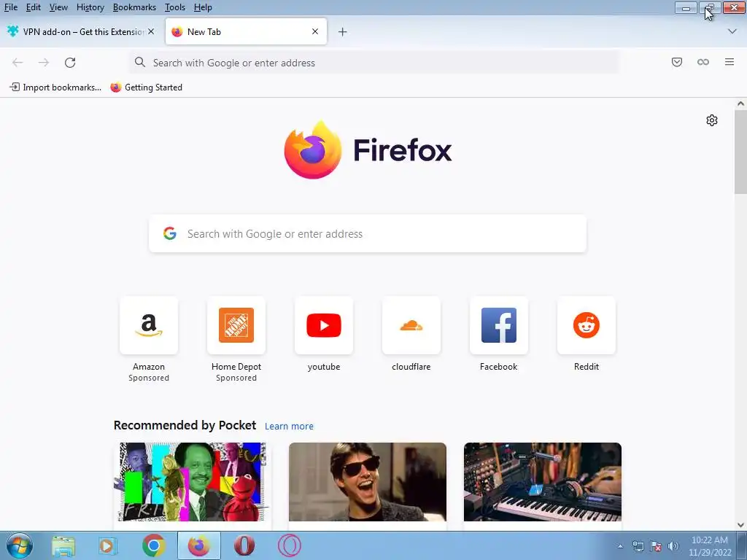Expand the list all tabs chevron
The height and width of the screenshot is (560, 747).
tap(732, 31)
